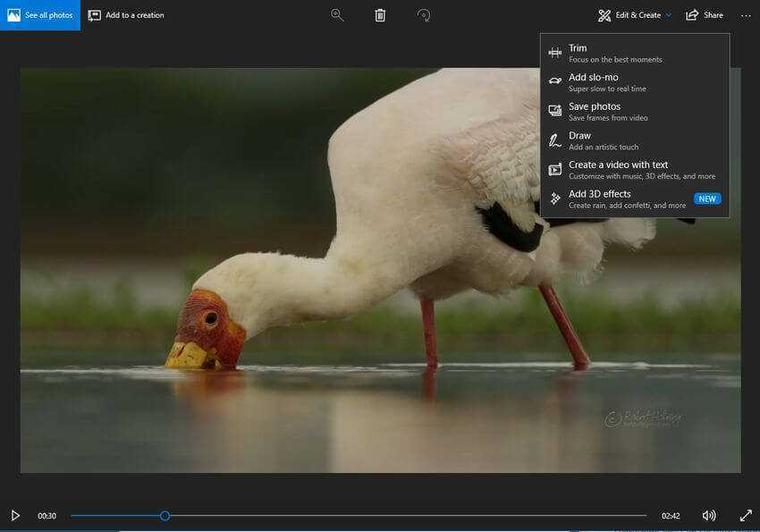Image resolution: width=760 pixels, height=532 pixels.
Task: Click the seek bar handle
Action: coord(165,516)
